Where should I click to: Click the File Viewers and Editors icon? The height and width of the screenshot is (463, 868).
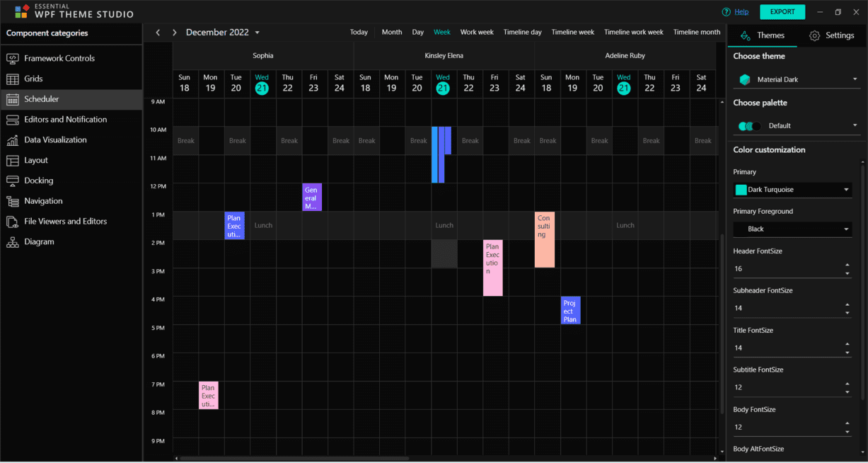[x=12, y=221]
